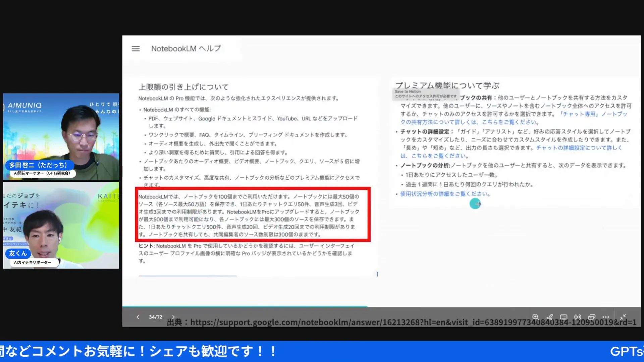The height and width of the screenshot is (362, 644).
Task: Toggle captions keyboard icon in presenter bar
Action: 563,317
